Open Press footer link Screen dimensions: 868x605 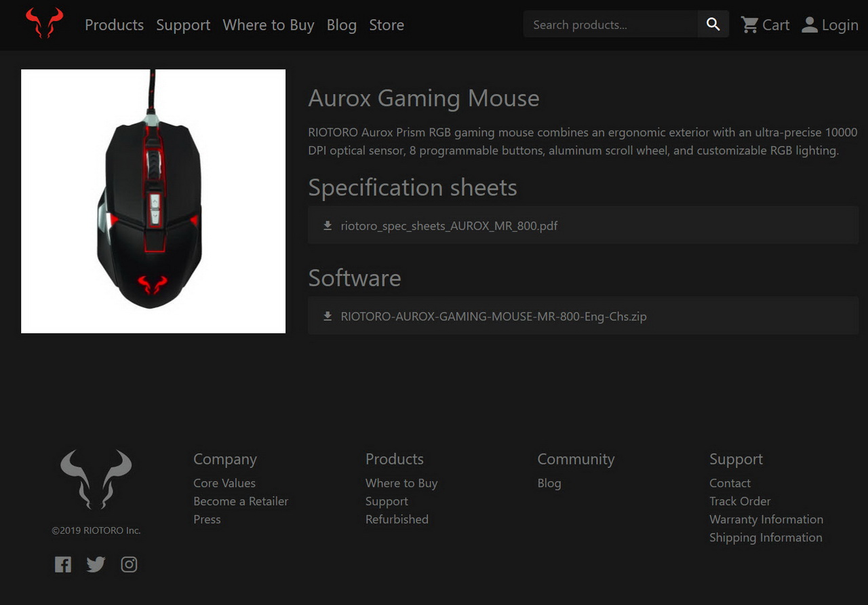[207, 520]
